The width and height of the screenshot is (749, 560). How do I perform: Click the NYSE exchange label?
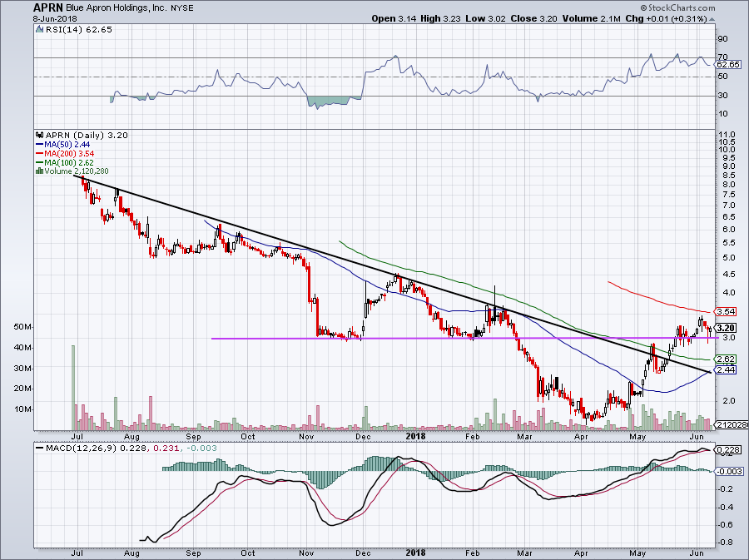coord(182,8)
